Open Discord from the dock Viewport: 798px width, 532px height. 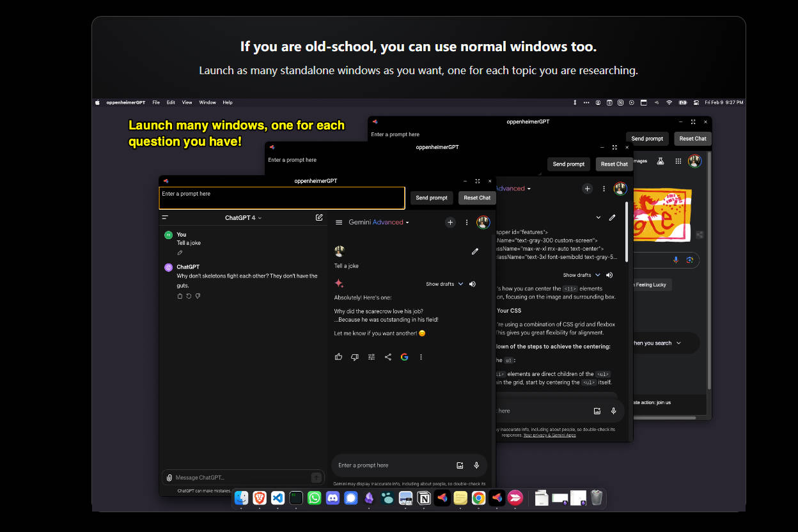332,498
